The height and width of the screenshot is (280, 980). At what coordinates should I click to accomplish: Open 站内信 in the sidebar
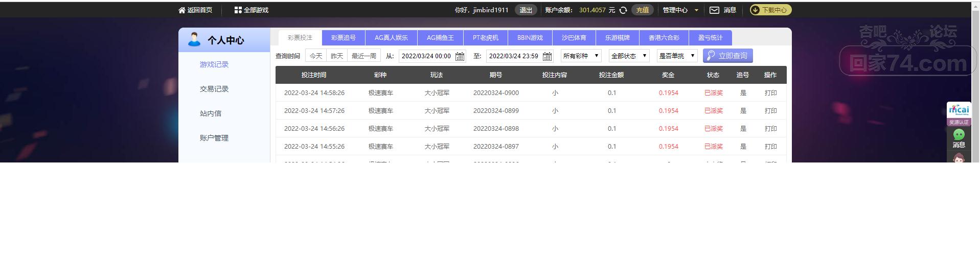211,113
